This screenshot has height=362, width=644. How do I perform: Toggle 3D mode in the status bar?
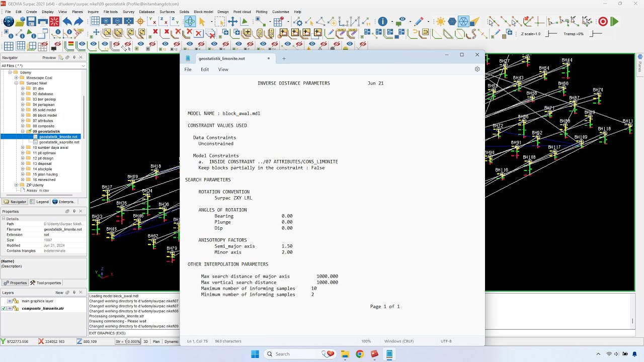pos(146,341)
